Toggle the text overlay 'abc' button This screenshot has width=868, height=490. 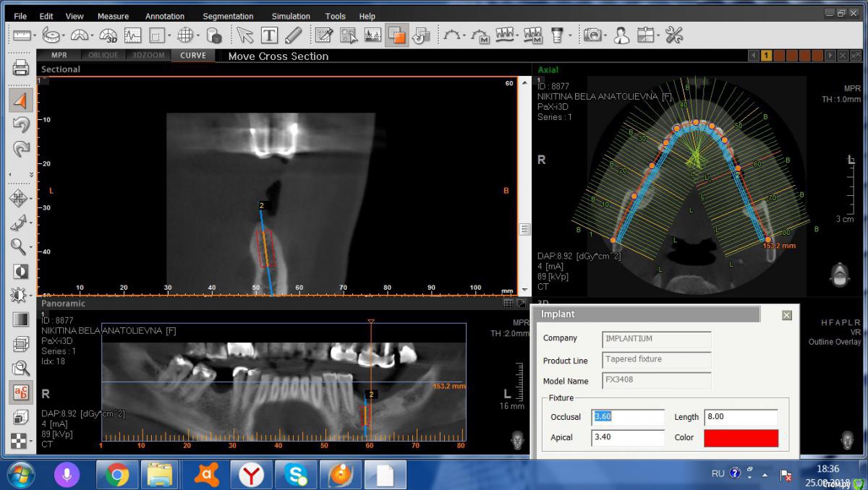click(x=21, y=392)
